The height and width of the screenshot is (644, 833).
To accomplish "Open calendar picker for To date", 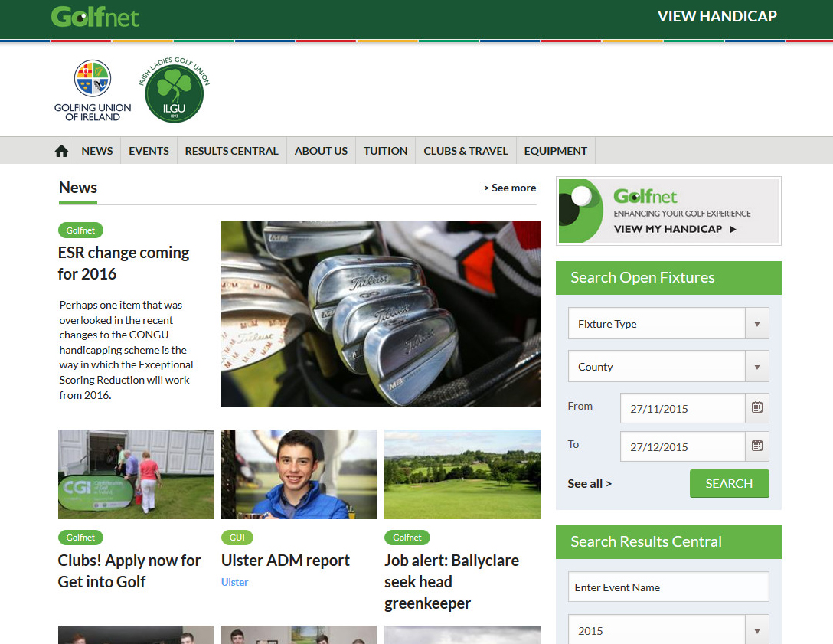I will coord(756,446).
